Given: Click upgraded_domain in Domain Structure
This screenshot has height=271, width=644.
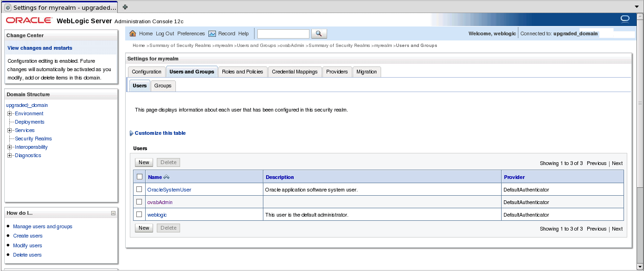Looking at the screenshot, I should [27, 105].
